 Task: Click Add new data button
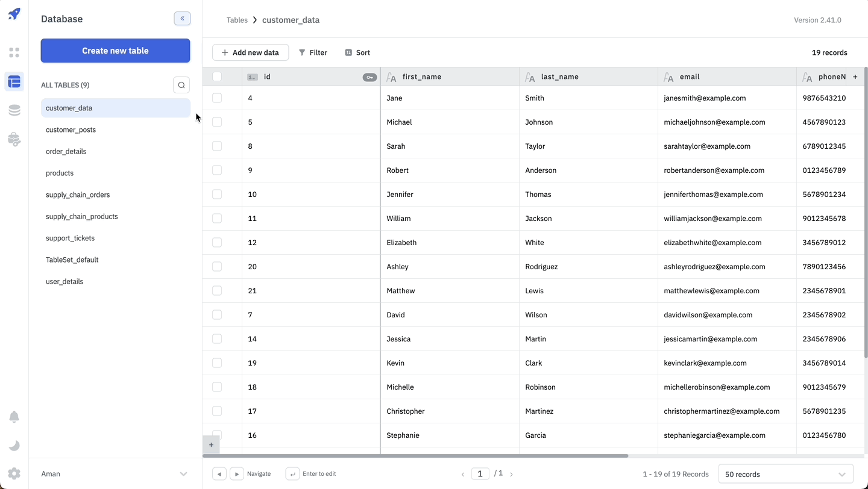point(250,52)
